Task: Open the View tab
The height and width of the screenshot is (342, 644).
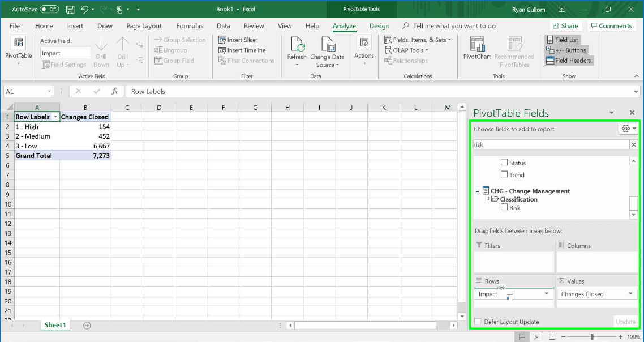Action: click(x=285, y=26)
